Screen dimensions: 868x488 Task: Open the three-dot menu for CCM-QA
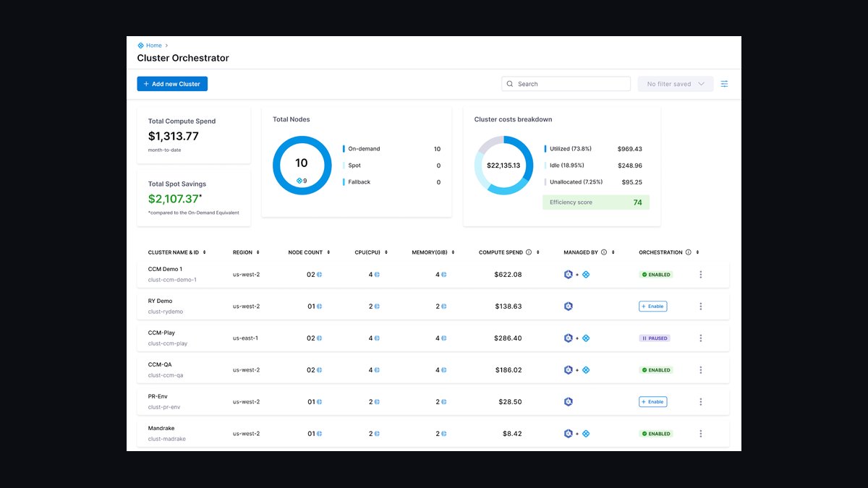click(x=700, y=370)
